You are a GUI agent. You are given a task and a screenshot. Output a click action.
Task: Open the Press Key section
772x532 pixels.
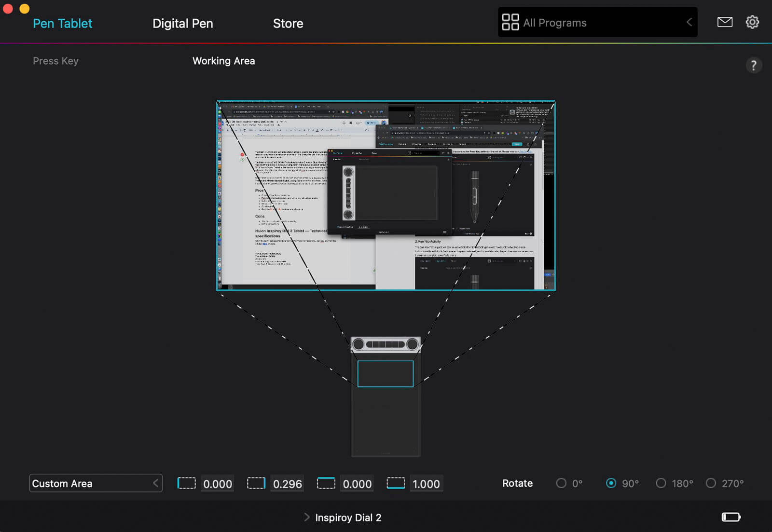click(x=55, y=61)
